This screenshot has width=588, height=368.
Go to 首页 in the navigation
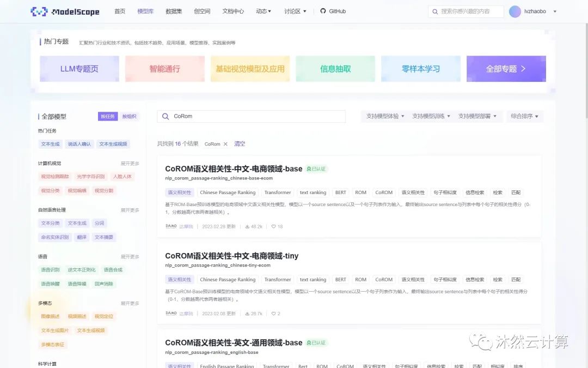(120, 11)
